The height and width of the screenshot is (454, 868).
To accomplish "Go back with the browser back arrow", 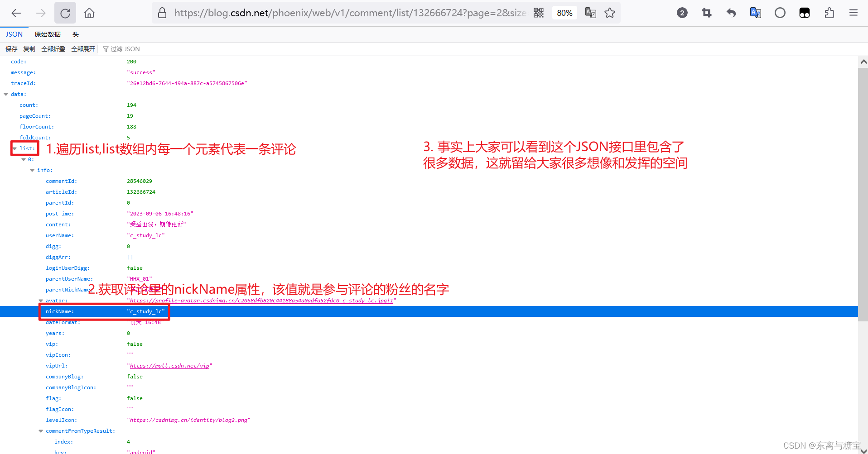I will (16, 13).
